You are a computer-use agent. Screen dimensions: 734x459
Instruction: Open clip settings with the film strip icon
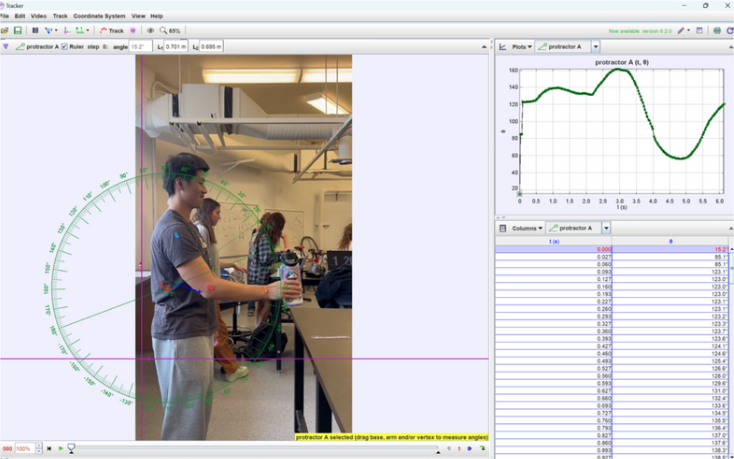click(35, 30)
